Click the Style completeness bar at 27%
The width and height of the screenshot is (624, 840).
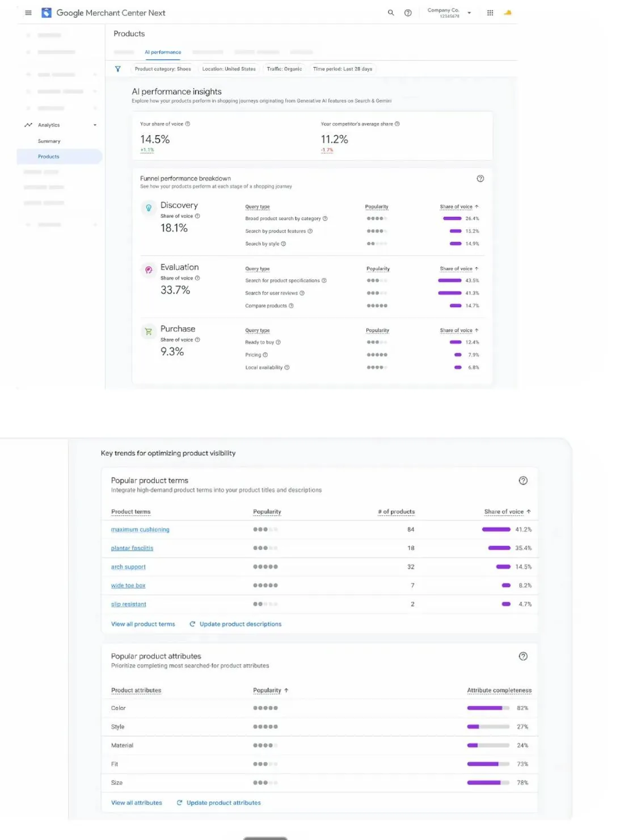point(488,726)
